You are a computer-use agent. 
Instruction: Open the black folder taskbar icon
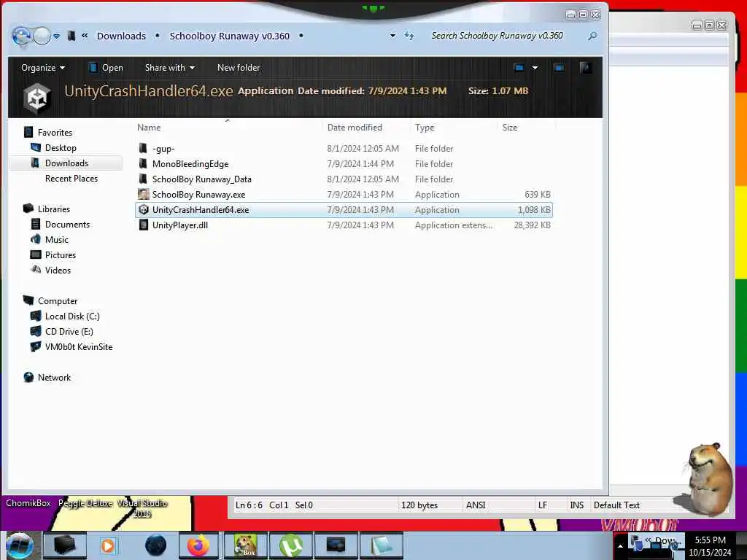tap(65, 545)
